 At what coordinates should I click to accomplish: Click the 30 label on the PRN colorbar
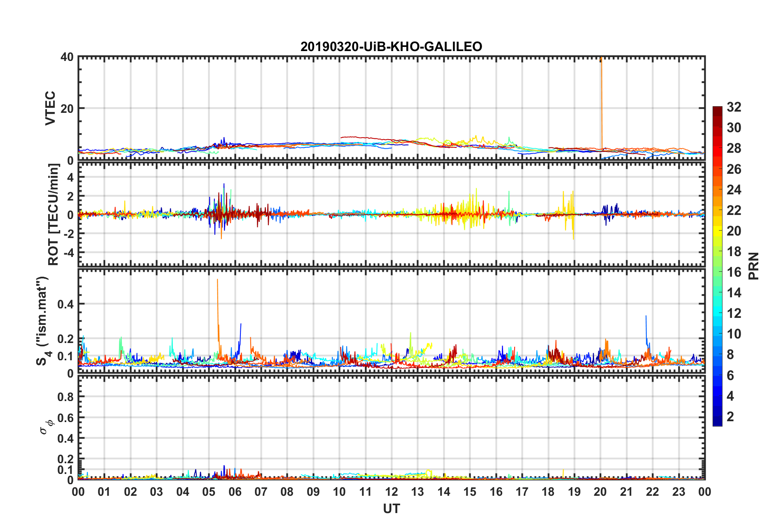pos(734,128)
